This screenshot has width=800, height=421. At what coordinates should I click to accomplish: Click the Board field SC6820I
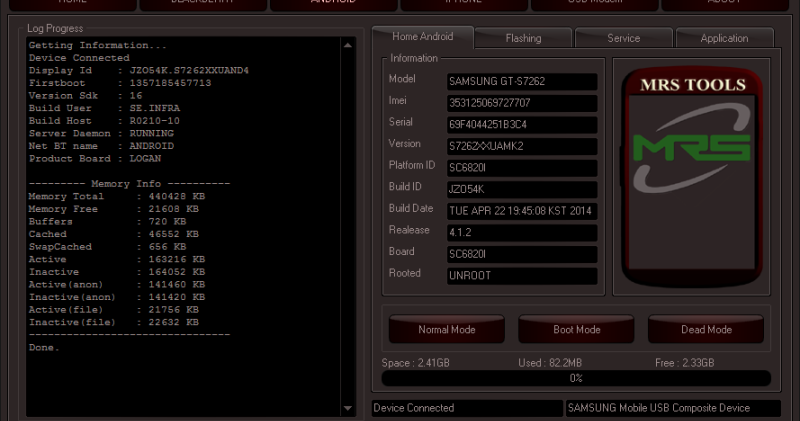(x=522, y=254)
